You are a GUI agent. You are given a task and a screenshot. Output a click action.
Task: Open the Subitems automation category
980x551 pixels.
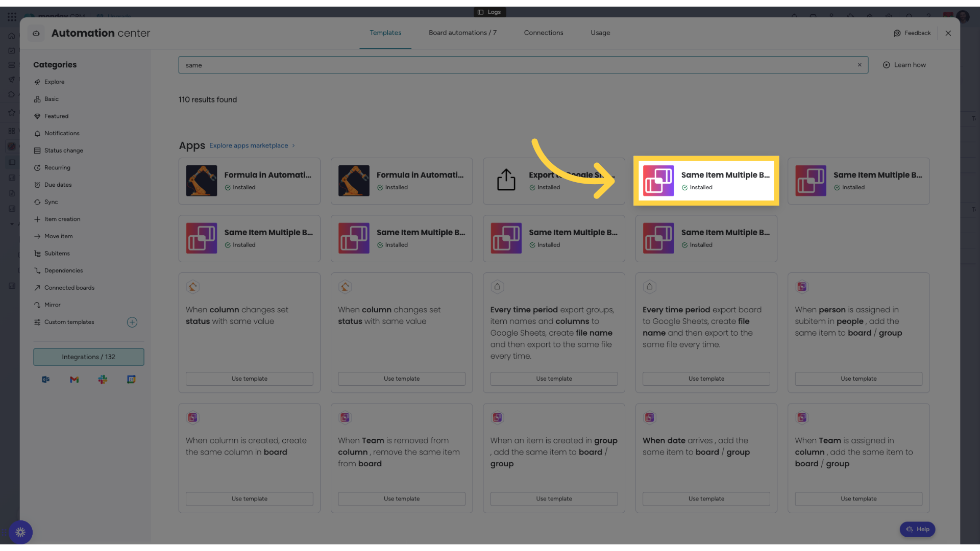click(56, 253)
